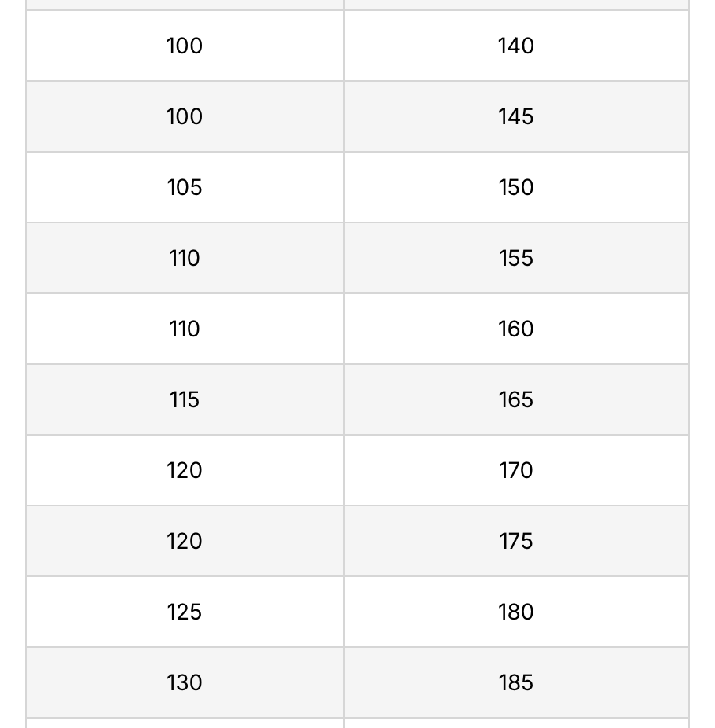Select the cell containing 105
Screen dimensions: 715x728
pos(185,187)
